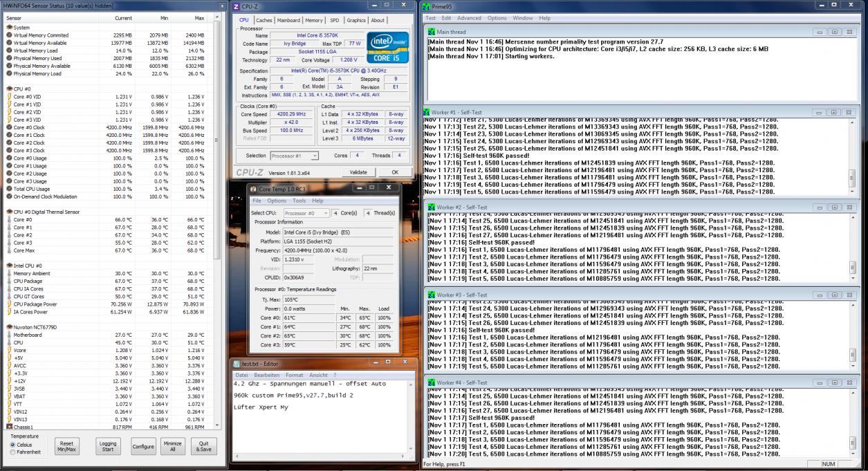Click the Intel CPU #0 group icon

10,266
